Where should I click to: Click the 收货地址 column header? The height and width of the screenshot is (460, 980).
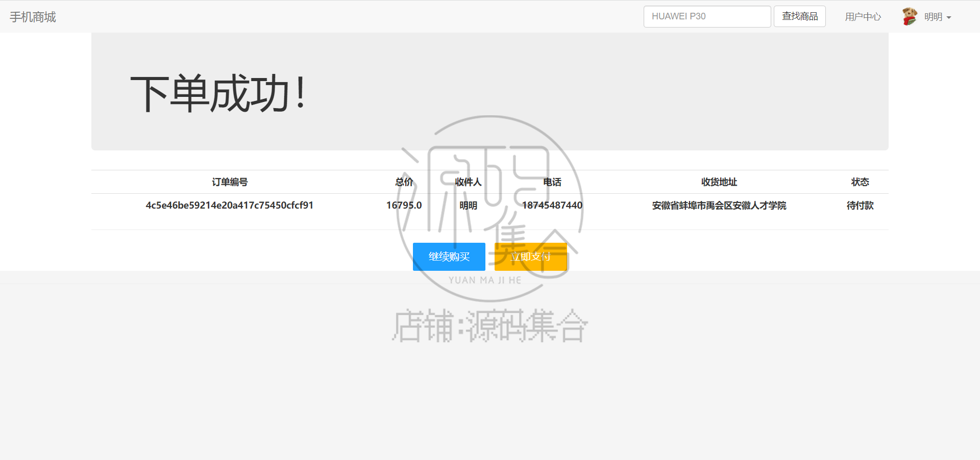point(719,182)
